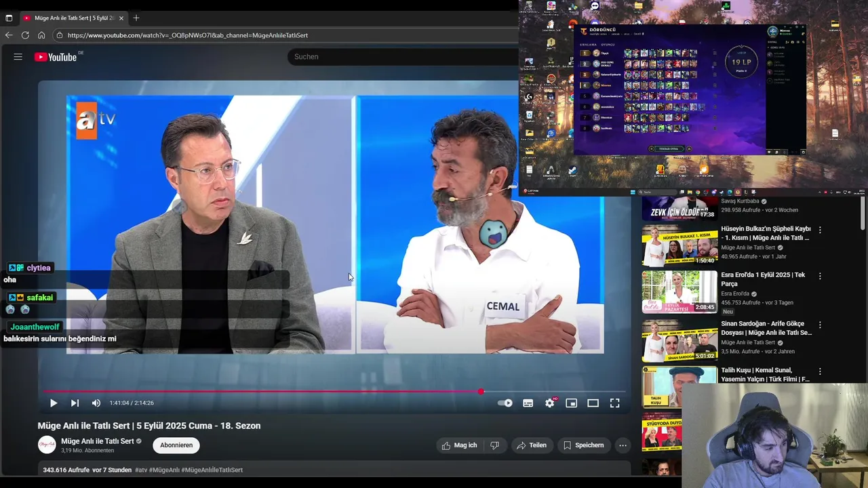The height and width of the screenshot is (488, 868).
Task: Open options menu for Sinan Sardoğan video
Action: click(x=820, y=325)
